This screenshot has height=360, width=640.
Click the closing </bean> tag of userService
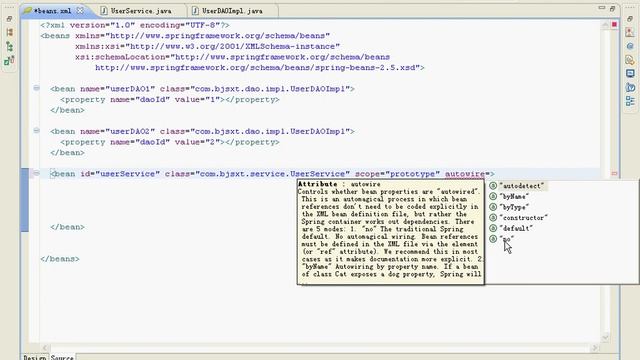point(67,227)
